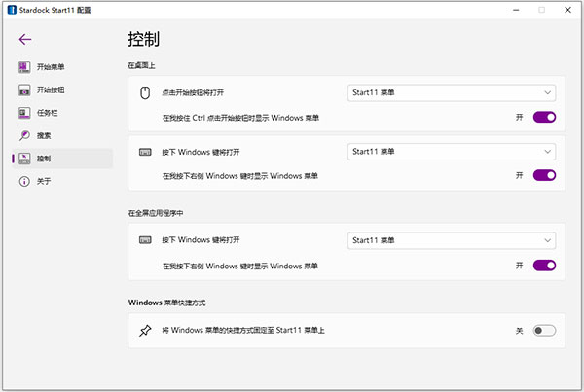
Task: Enable pinning Windows menu shortcut to Start11
Action: point(544,331)
